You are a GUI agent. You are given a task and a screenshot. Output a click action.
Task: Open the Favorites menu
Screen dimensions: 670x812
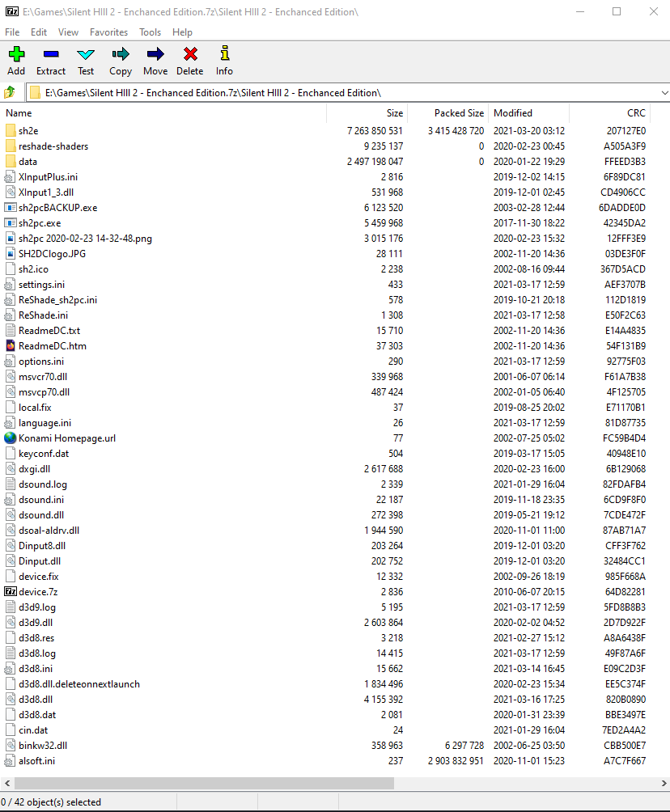click(x=108, y=32)
